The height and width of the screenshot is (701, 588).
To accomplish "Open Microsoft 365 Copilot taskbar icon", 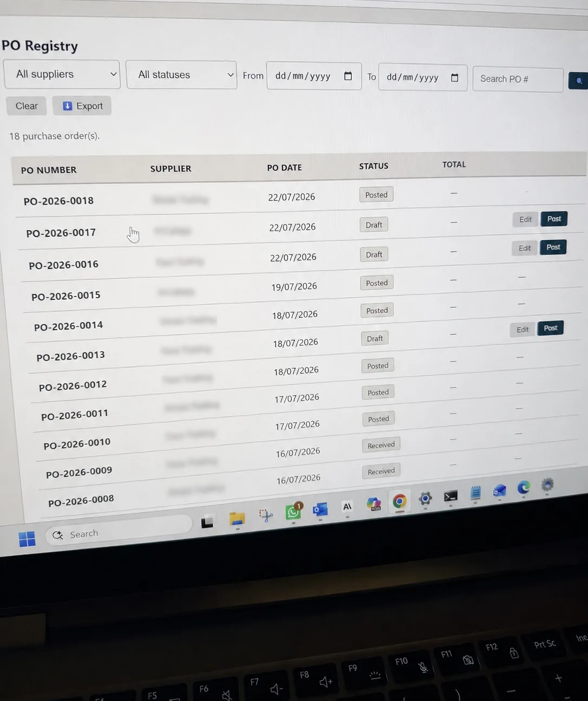I will coord(374,504).
